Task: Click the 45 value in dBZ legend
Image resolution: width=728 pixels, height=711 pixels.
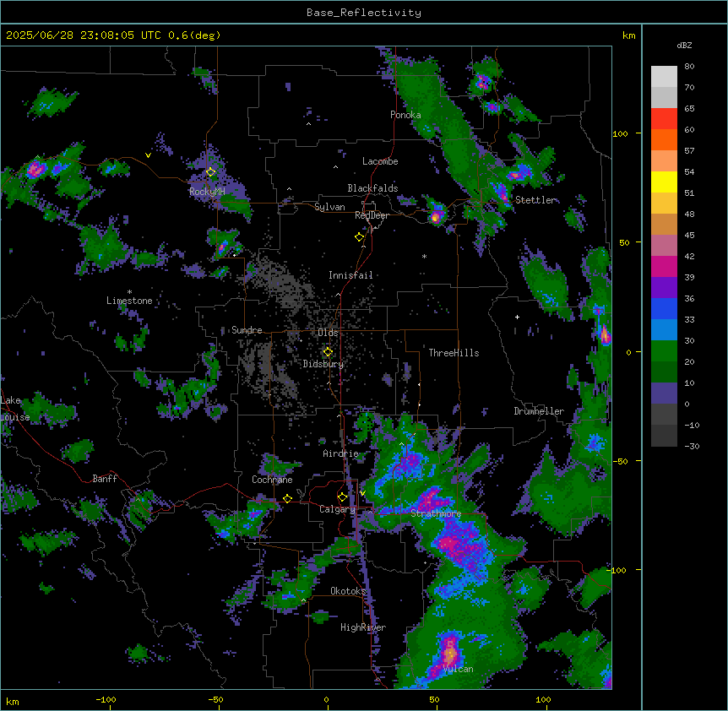Action: [x=689, y=235]
